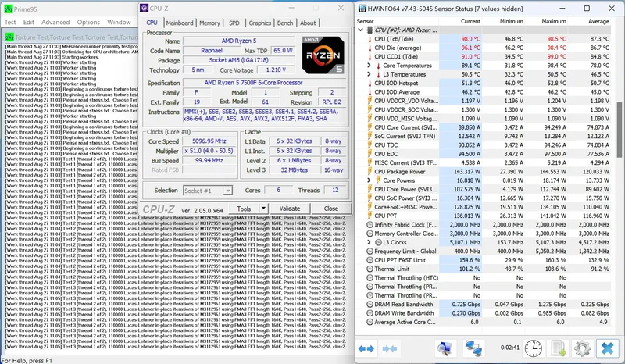Click the CPU-Z title bar icon
625x364 pixels.
[x=145, y=8]
